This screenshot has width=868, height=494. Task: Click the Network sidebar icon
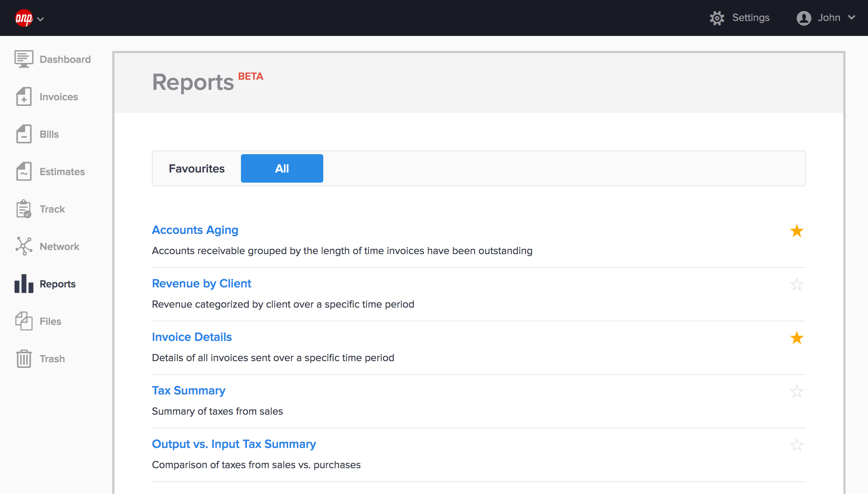(x=23, y=246)
